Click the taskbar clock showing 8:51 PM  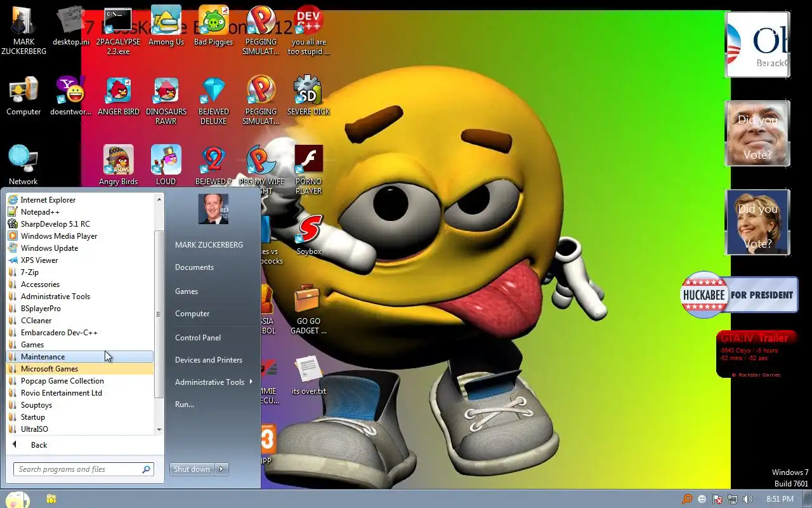tap(779, 499)
